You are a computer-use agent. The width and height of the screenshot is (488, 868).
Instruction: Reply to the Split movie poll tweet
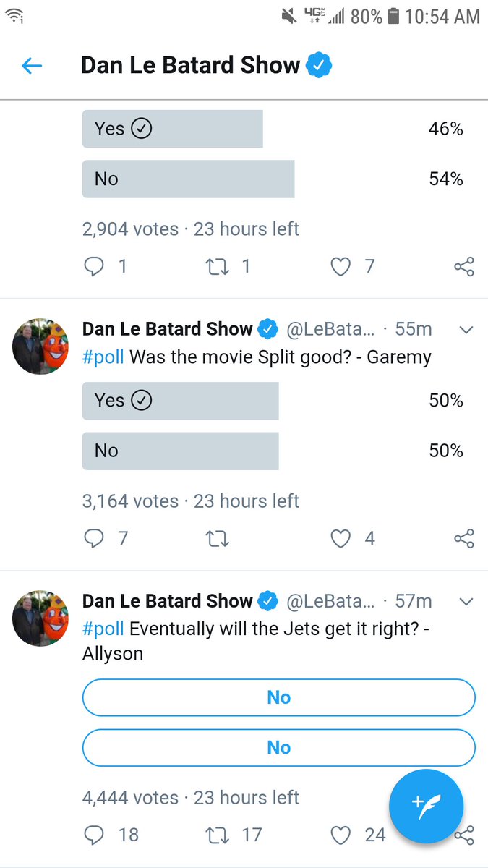(x=94, y=538)
